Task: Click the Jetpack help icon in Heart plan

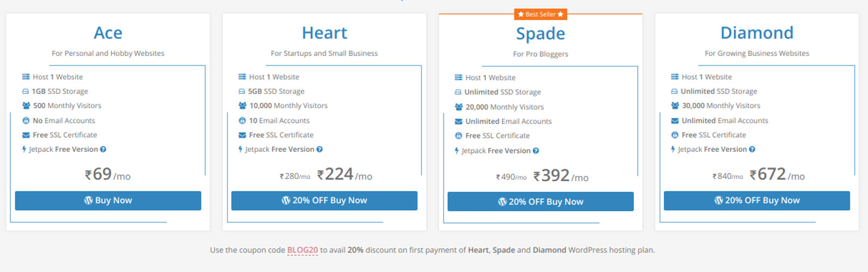Action: click(319, 150)
